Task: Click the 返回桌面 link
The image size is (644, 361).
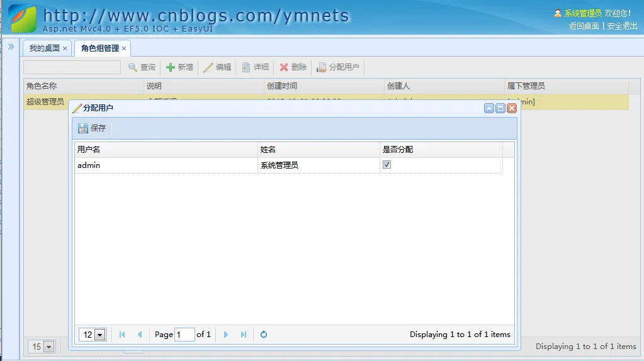Action: click(584, 26)
